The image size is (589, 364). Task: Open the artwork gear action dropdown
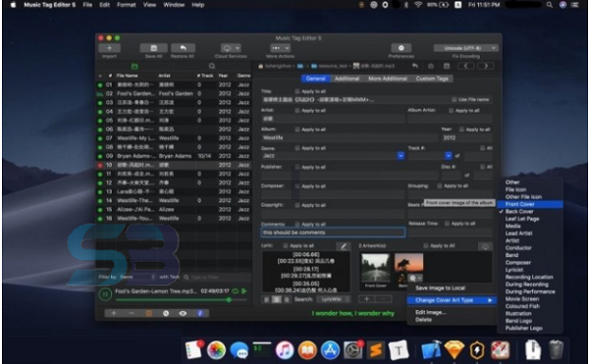pos(415,278)
